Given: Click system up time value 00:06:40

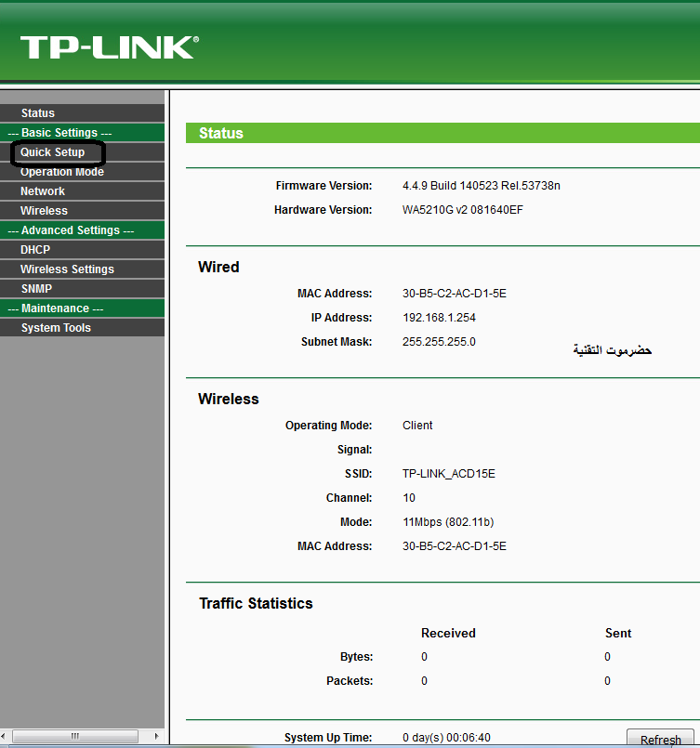Looking at the screenshot, I should (x=446, y=738).
